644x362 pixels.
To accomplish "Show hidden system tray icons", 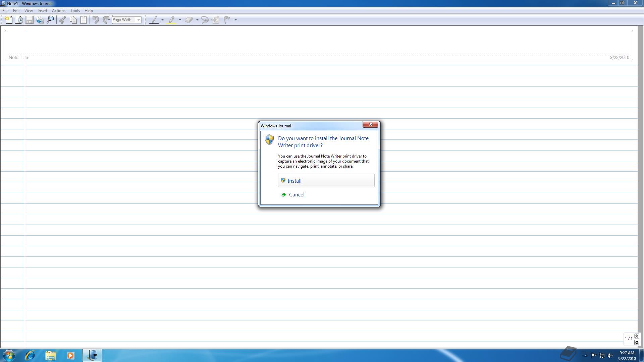I will click(x=586, y=356).
